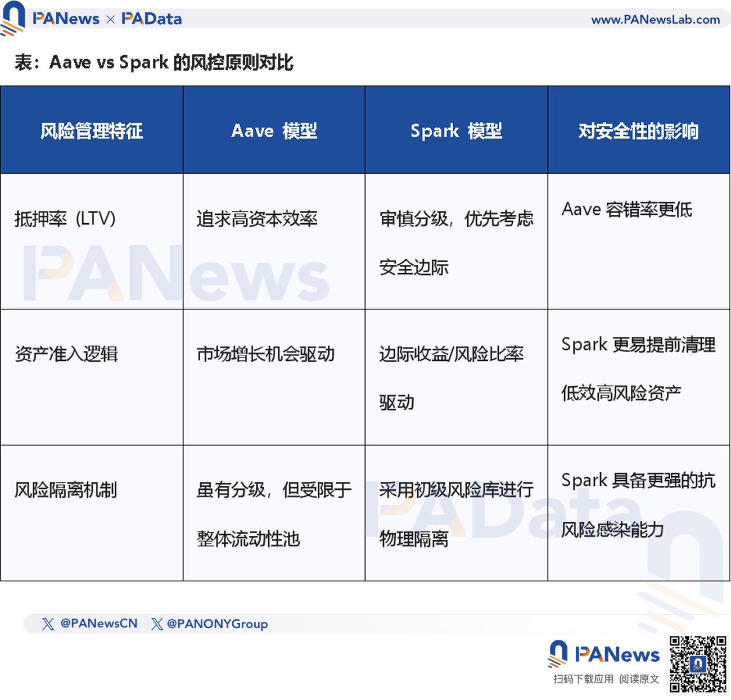Click the PANews wordmark beside the QR code
This screenshot has width=731, height=700.
[x=617, y=654]
